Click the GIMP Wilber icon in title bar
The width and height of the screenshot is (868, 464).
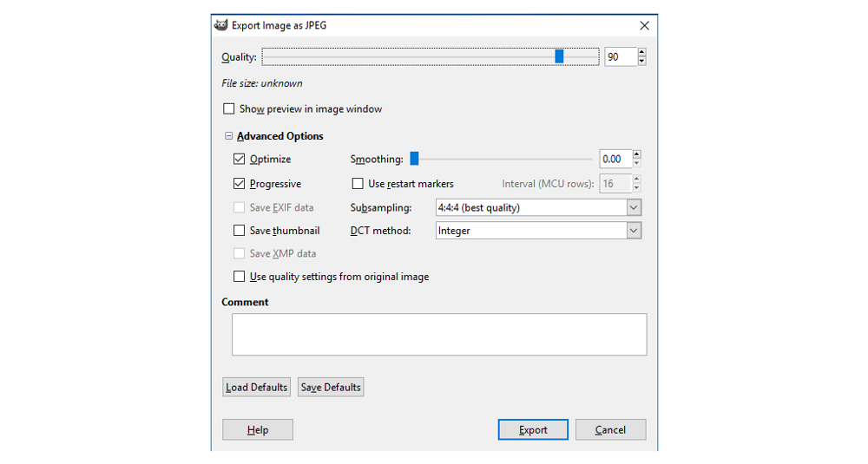click(220, 25)
